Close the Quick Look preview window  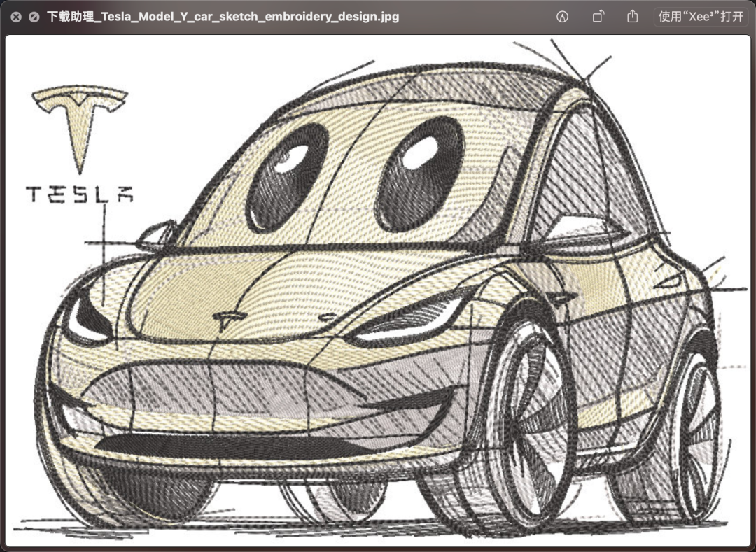tap(15, 17)
